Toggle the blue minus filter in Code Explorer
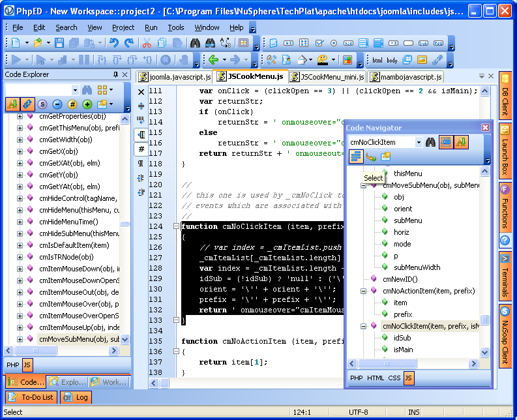 point(57,104)
